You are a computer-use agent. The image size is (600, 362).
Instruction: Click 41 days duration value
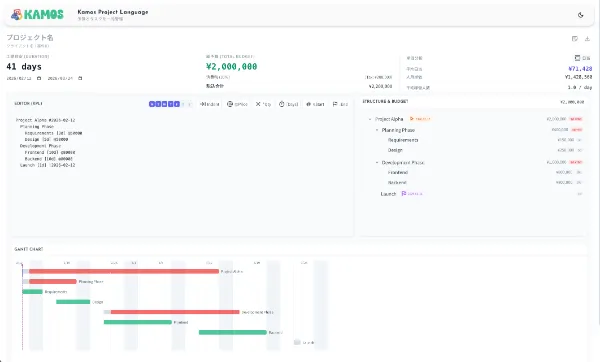coord(24,67)
